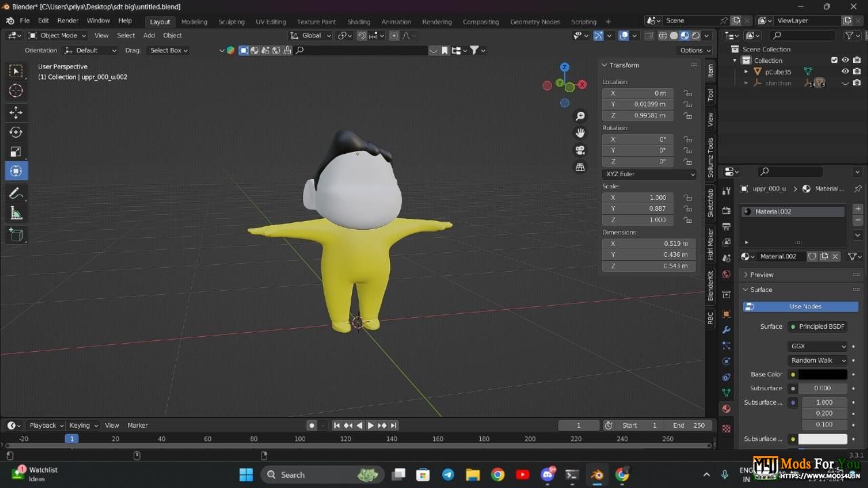Open the Options button in header
Image resolution: width=868 pixels, height=488 pixels.
(x=694, y=50)
